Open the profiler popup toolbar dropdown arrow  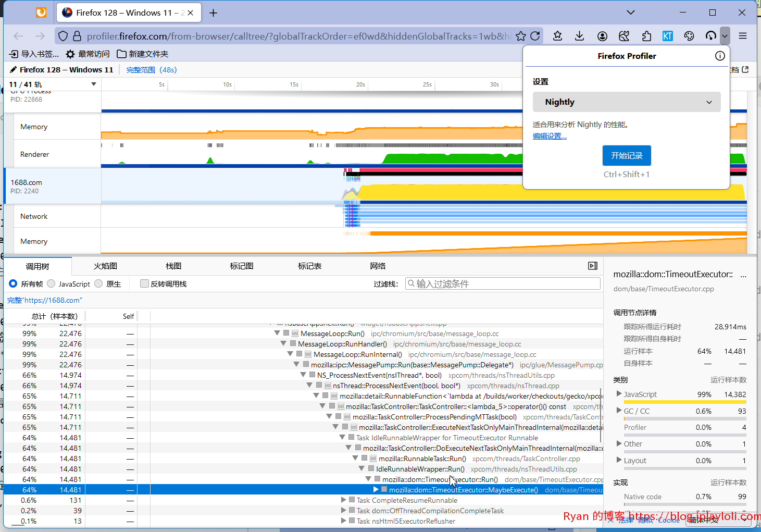(725, 36)
